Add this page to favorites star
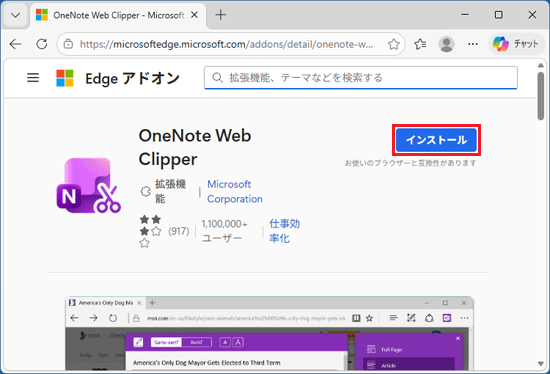Viewport: 550px width, 374px height. pos(394,44)
